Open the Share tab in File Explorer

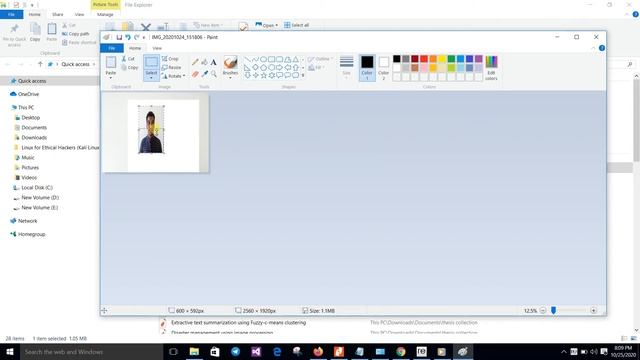[58, 14]
